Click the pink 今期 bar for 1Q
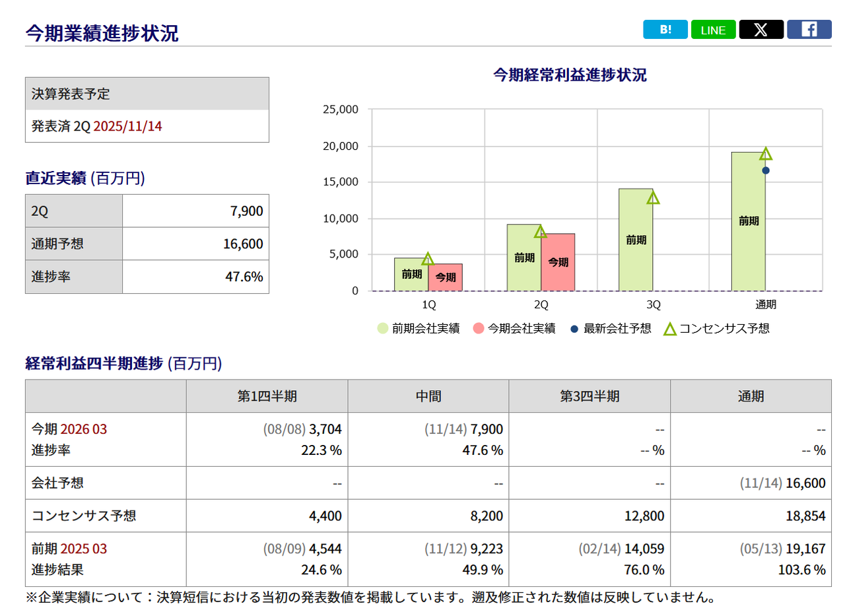The width and height of the screenshot is (845, 616). point(446,277)
